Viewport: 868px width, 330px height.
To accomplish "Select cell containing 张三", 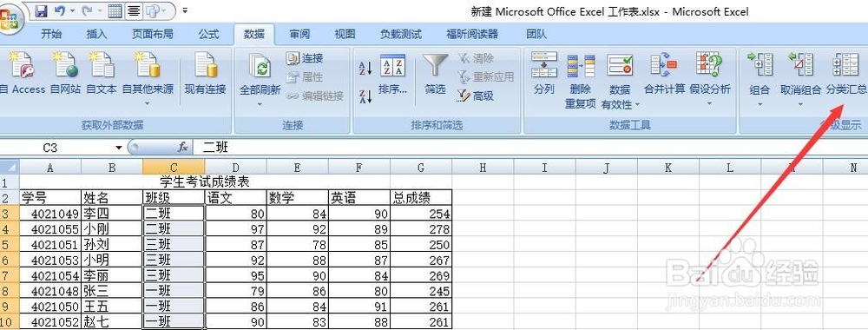I will pyautogui.click(x=112, y=291).
